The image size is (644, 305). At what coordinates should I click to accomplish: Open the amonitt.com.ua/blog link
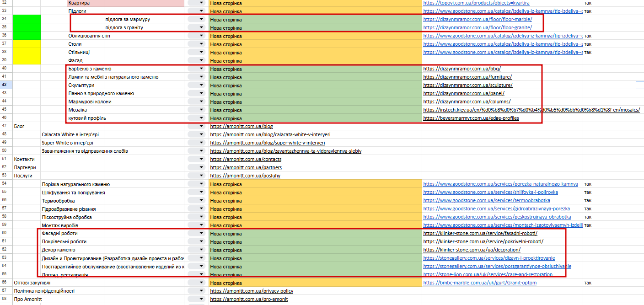click(x=241, y=127)
